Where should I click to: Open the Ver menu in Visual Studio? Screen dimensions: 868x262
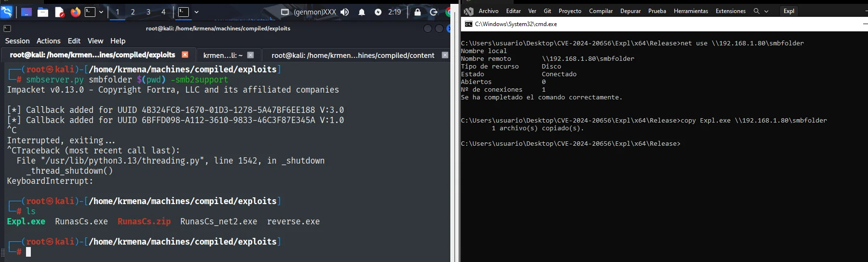click(x=532, y=11)
